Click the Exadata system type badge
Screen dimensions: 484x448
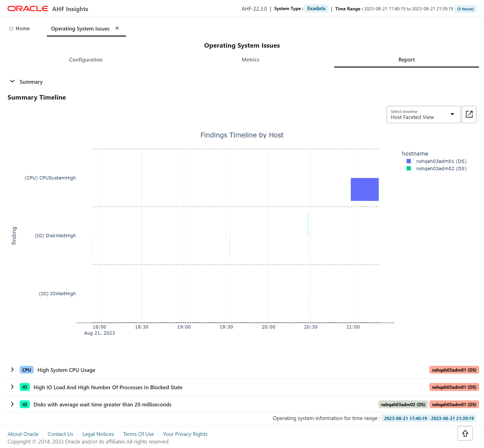tap(316, 9)
